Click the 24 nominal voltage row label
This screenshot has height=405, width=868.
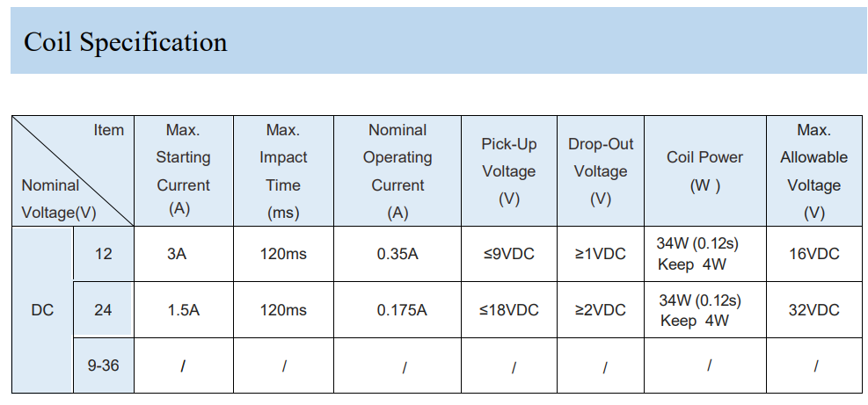click(x=104, y=310)
